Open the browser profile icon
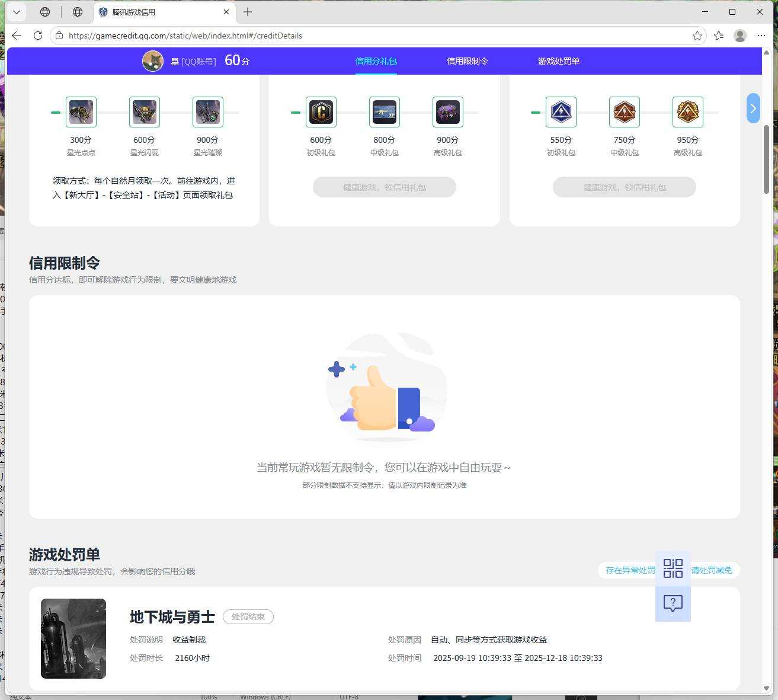This screenshot has height=700, width=778. (x=740, y=36)
